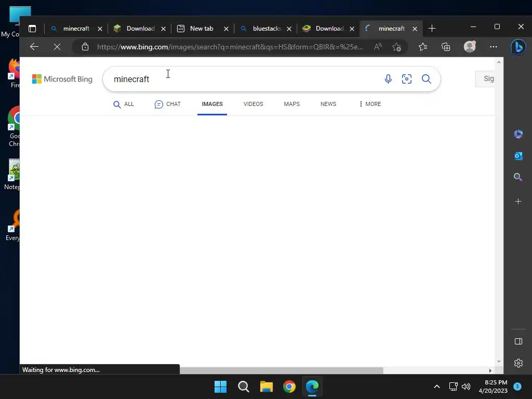View site information via the lock icon

click(x=85, y=47)
